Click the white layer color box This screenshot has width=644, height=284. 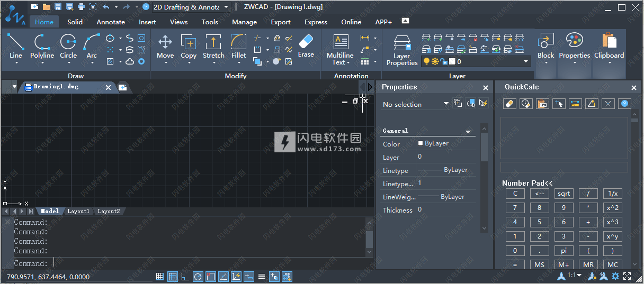coord(453,61)
